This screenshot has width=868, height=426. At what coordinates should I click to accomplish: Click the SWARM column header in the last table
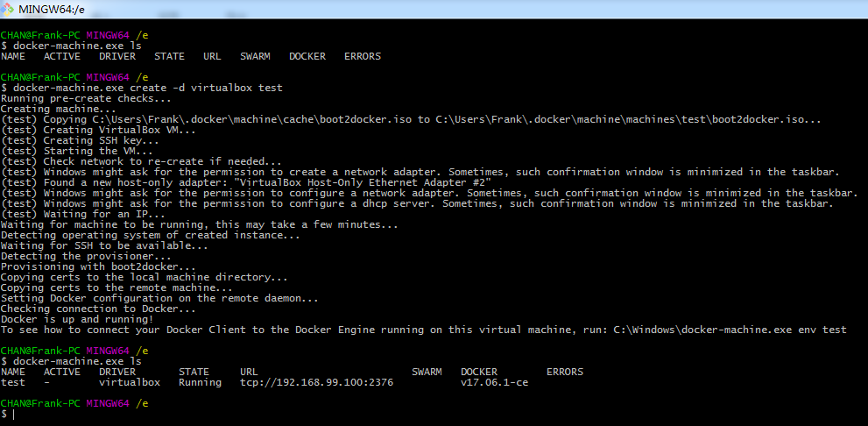tap(427, 373)
